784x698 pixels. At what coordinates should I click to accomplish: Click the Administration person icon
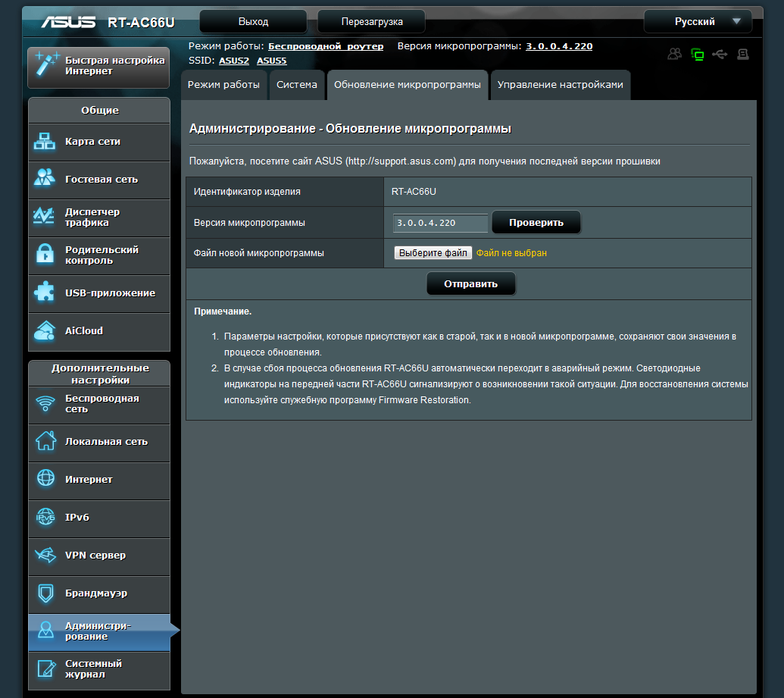click(45, 631)
